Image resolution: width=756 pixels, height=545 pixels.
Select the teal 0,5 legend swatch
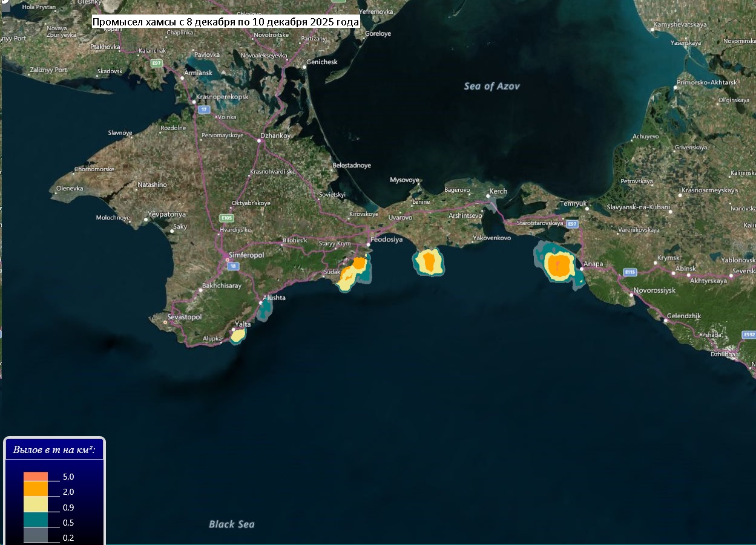click(x=36, y=520)
